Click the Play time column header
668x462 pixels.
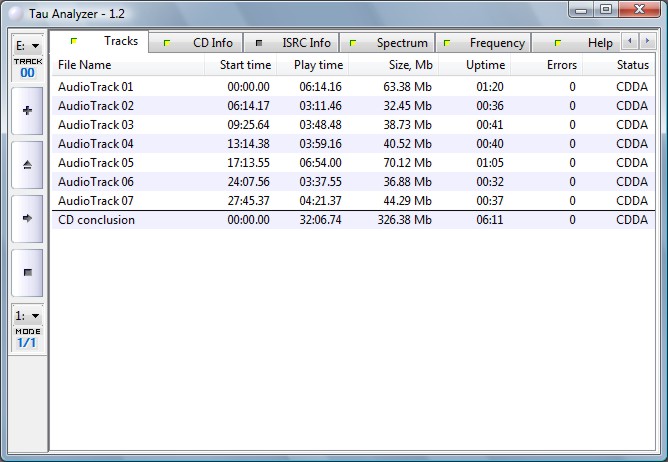click(x=318, y=65)
